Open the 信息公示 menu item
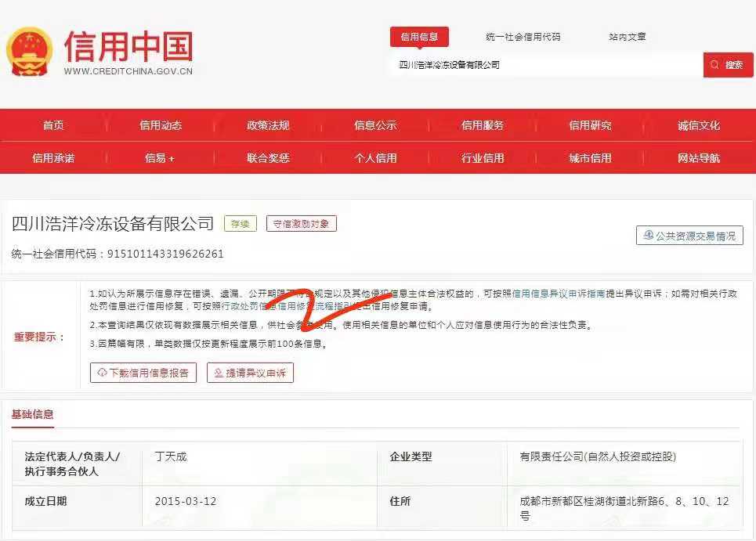The image size is (756, 541). point(375,125)
